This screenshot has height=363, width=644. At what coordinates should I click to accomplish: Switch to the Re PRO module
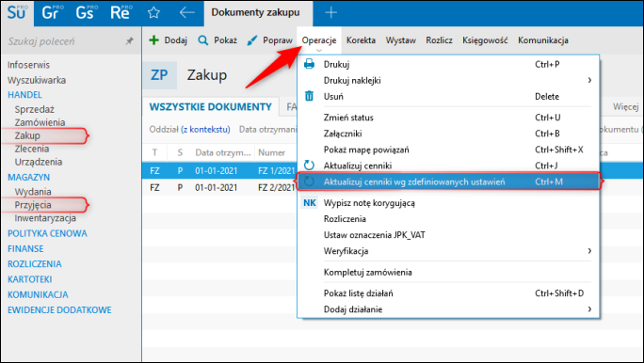tap(121, 12)
